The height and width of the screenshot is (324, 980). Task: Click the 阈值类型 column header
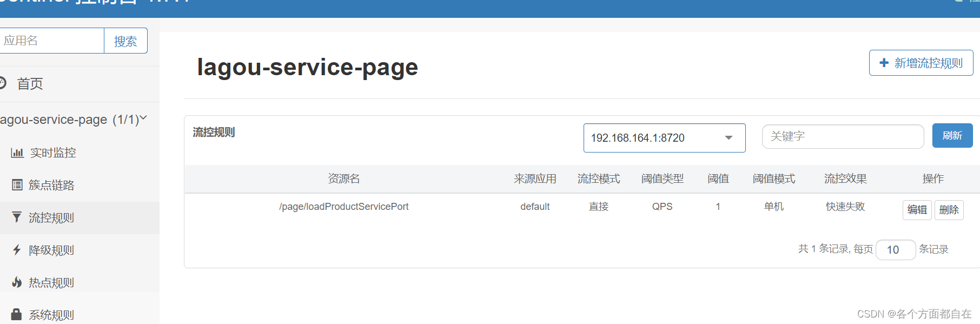[x=662, y=178]
